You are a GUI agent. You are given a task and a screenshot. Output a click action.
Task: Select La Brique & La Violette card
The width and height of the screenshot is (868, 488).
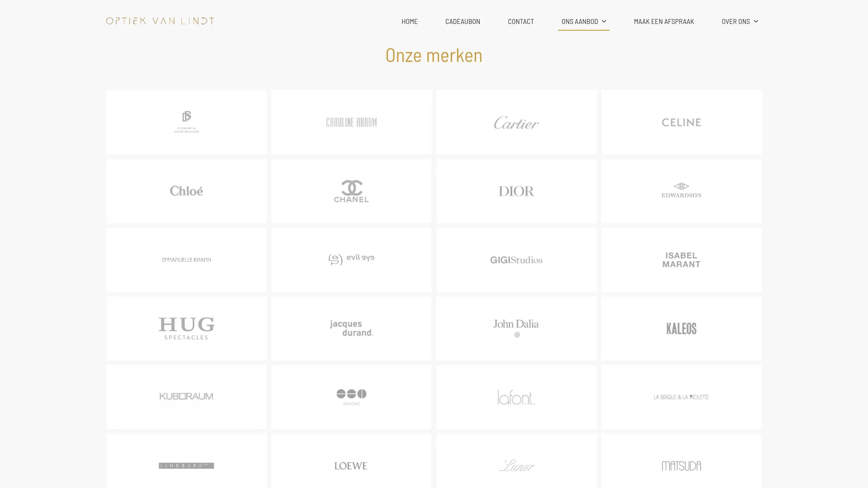click(681, 397)
